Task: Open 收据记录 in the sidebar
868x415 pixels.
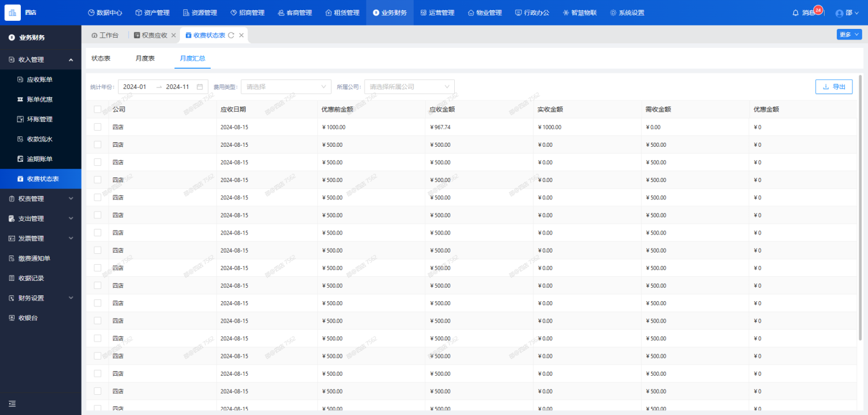Action: (41, 278)
